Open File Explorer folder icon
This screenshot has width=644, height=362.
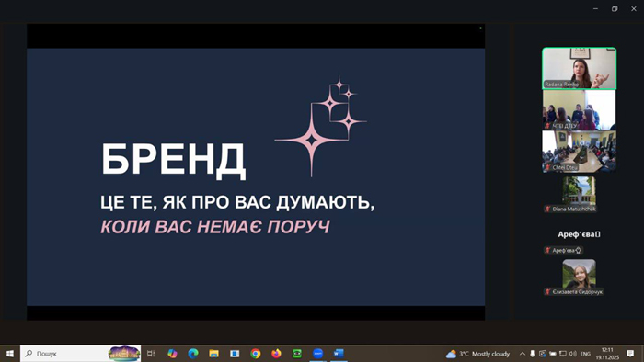pos(214,354)
